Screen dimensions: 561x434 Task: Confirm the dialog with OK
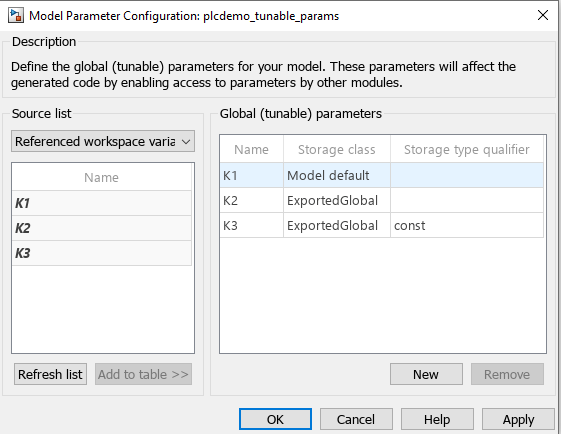click(275, 419)
